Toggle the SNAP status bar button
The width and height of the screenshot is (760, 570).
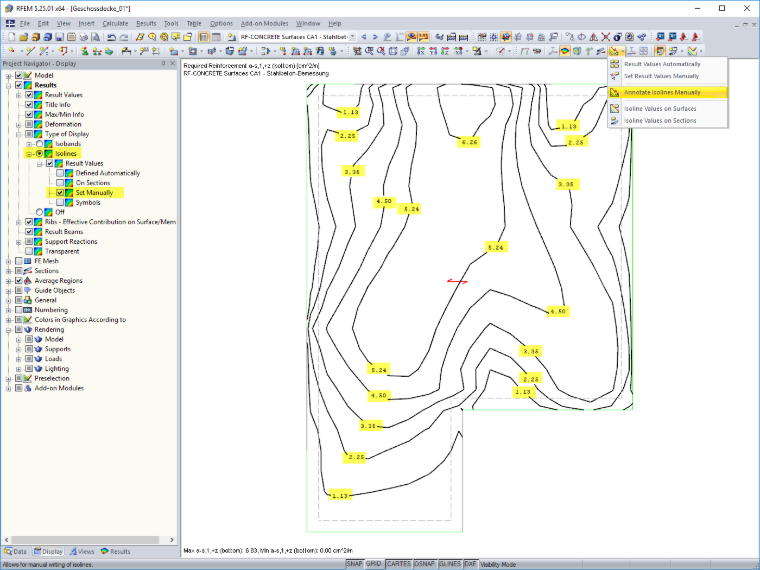354,564
